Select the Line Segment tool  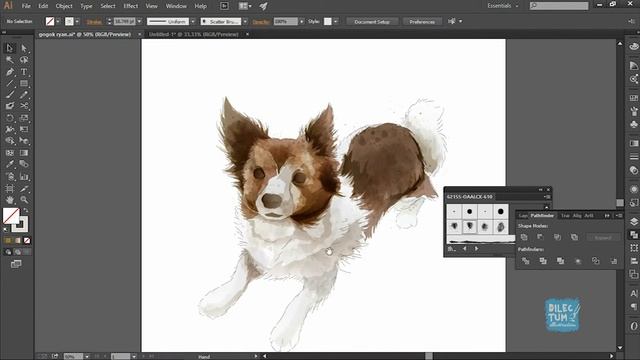[10, 84]
